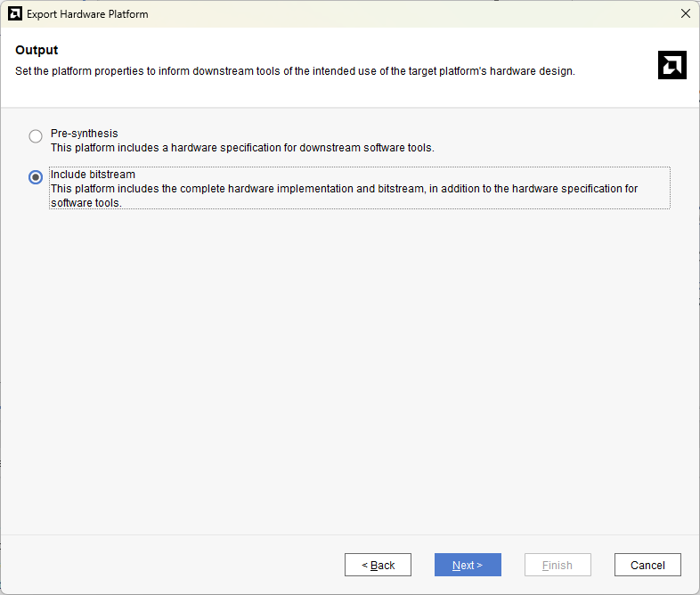Click the AMD logo in the title bar
The image size is (700, 595).
(15, 14)
